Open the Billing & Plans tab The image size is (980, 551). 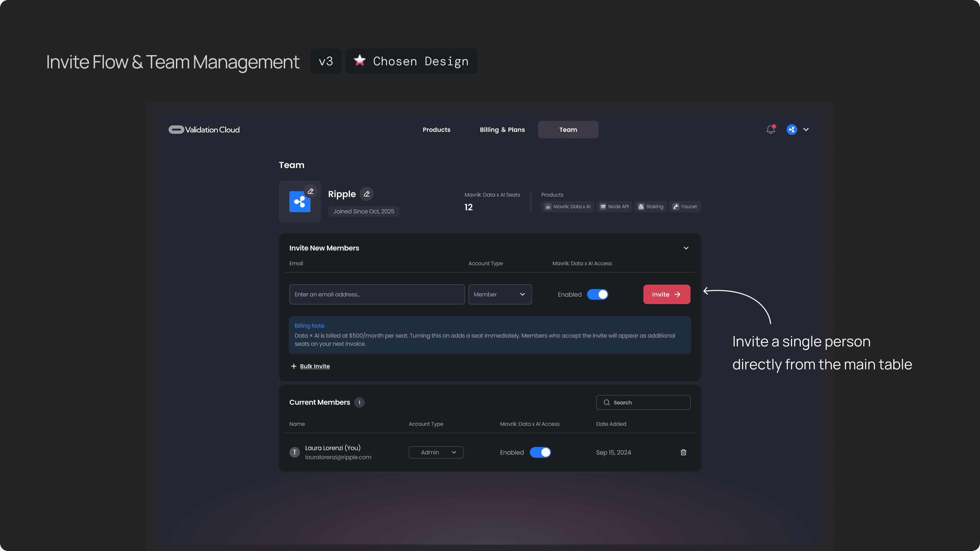pos(502,130)
